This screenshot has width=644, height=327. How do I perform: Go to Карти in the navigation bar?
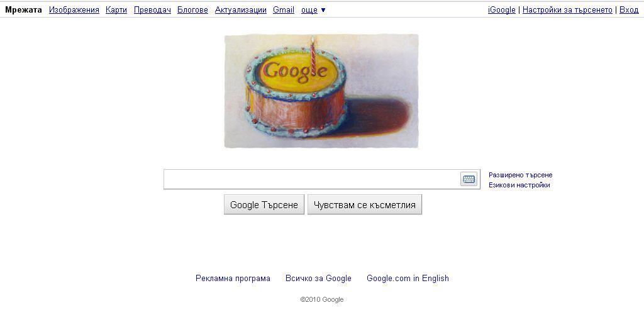[x=116, y=10]
